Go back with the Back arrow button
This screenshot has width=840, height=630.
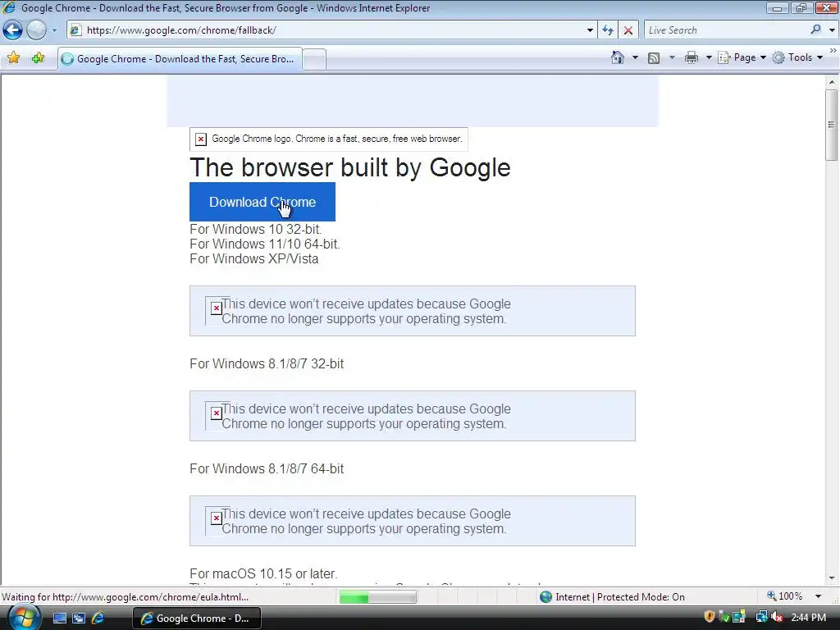click(x=13, y=30)
